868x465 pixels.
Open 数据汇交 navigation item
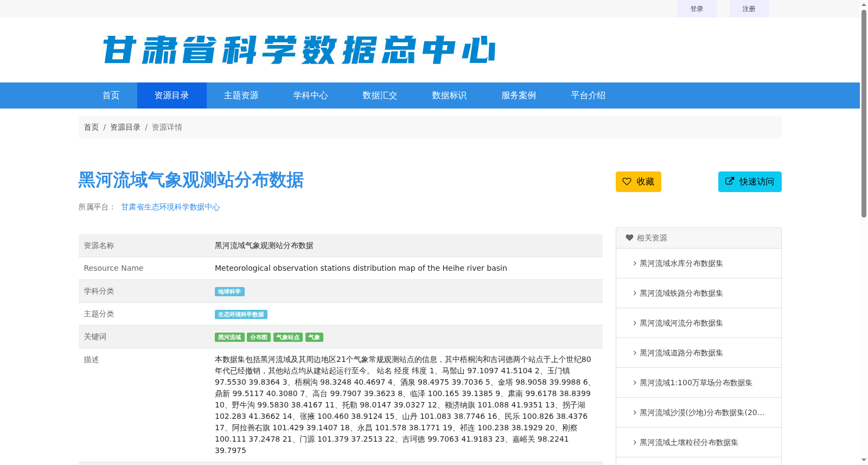pos(380,95)
